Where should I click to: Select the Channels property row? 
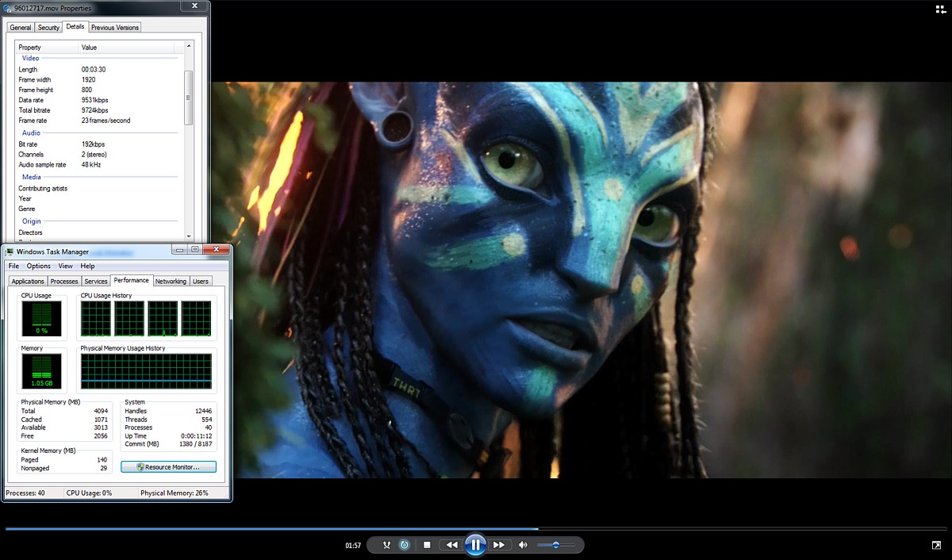pyautogui.click(x=100, y=155)
